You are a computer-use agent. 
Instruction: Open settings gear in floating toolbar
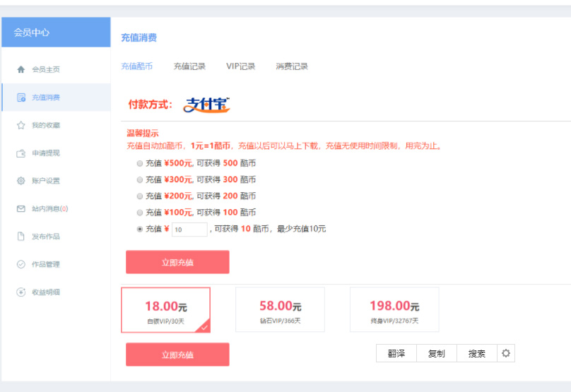click(506, 353)
